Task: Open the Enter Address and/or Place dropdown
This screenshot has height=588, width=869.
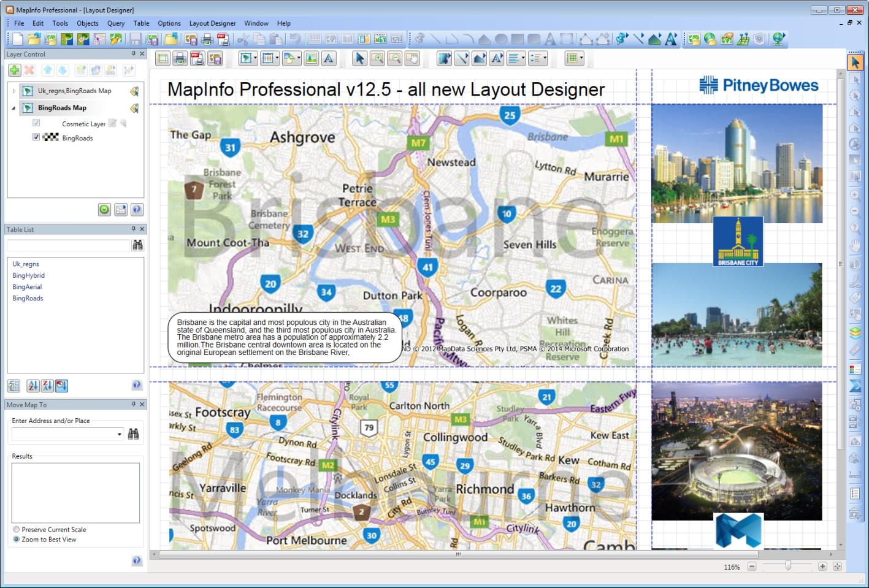Action: [120, 434]
